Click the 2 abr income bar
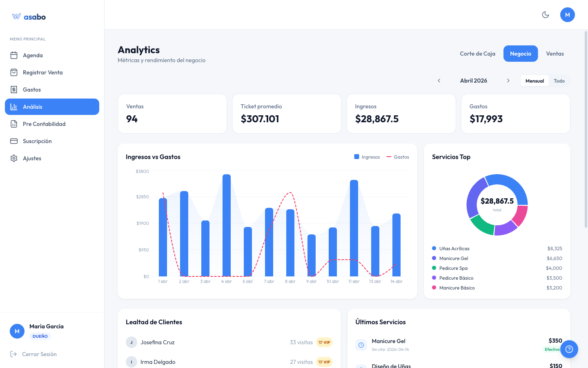This screenshot has width=588, height=368. pyautogui.click(x=184, y=233)
